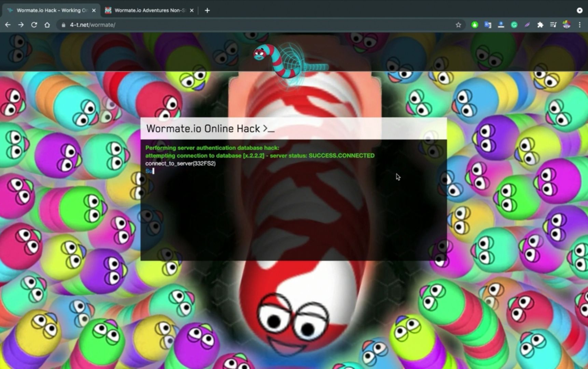Image resolution: width=588 pixels, height=369 pixels.
Task: View site security lock info
Action: click(63, 25)
